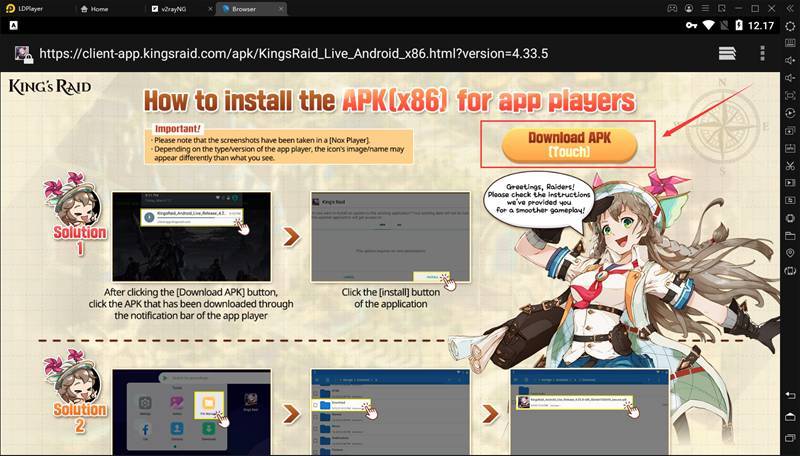Open LDPlayer settings gear icon

(790, 26)
